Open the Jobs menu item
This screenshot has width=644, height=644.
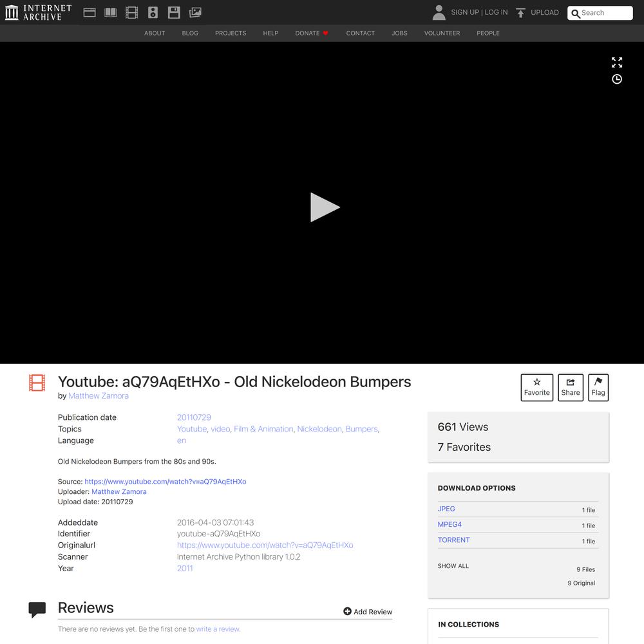click(x=400, y=33)
